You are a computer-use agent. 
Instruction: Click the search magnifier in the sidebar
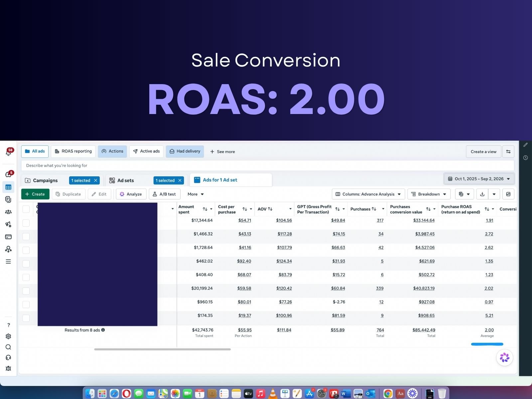pyautogui.click(x=8, y=347)
